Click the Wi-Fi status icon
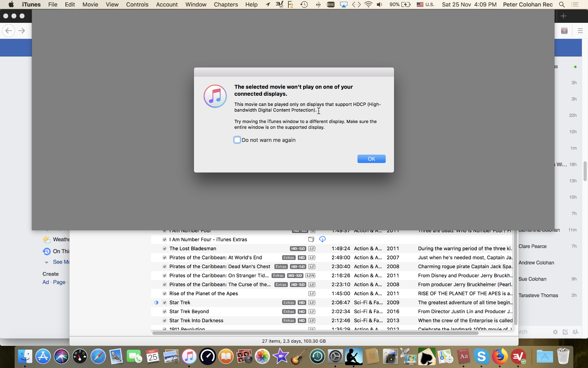588x368 pixels. [x=368, y=4]
